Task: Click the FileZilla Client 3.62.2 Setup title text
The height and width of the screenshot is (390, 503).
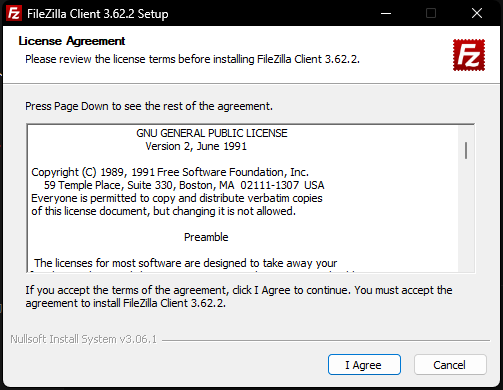Action: coord(98,14)
